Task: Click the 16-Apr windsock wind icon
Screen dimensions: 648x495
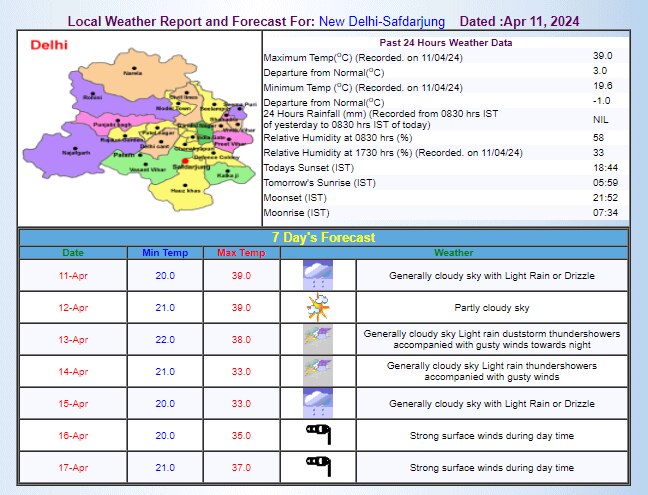Action: click(x=317, y=435)
